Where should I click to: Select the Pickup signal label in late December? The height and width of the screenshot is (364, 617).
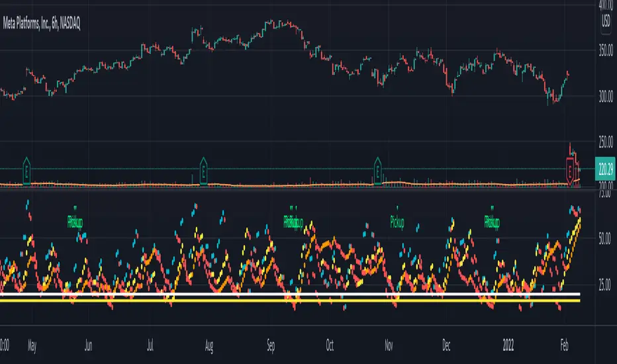click(492, 222)
